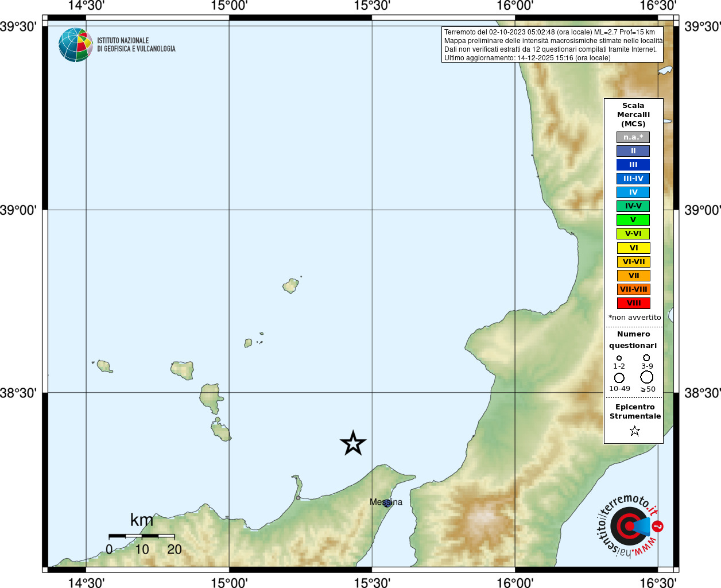Select the orange VII intensity swatch
The width and height of the screenshot is (721, 588).
click(634, 276)
